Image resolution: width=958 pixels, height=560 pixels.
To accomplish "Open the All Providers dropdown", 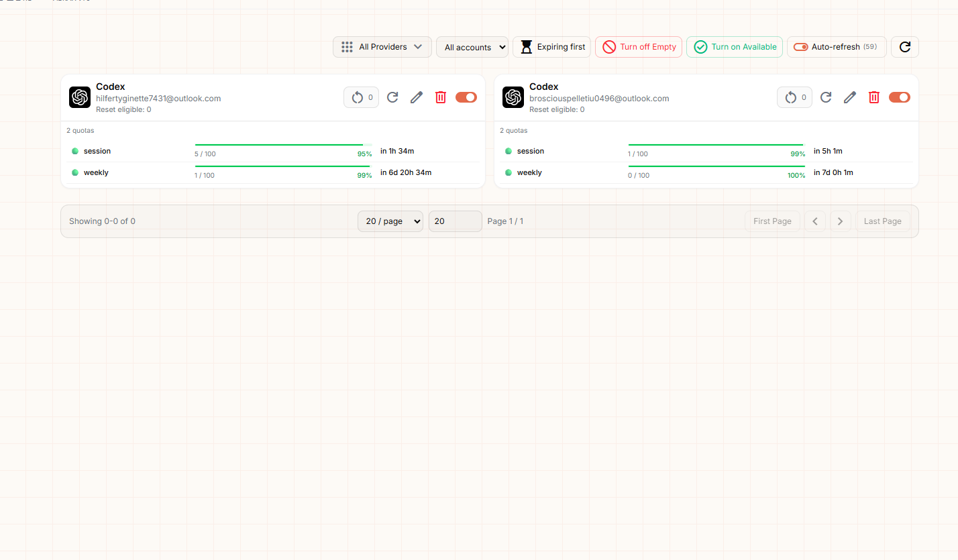I will tap(382, 47).
